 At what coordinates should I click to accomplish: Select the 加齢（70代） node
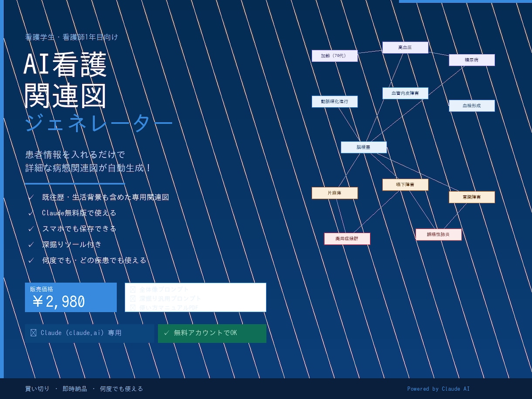tap(334, 56)
